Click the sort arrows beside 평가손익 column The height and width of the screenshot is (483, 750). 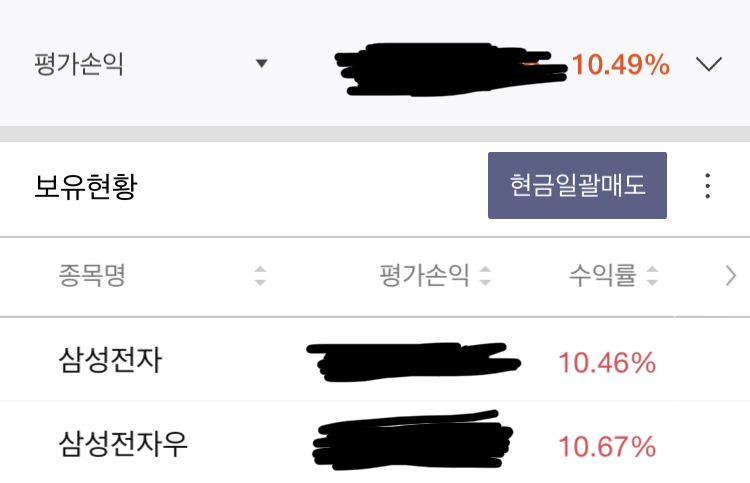click(485, 276)
